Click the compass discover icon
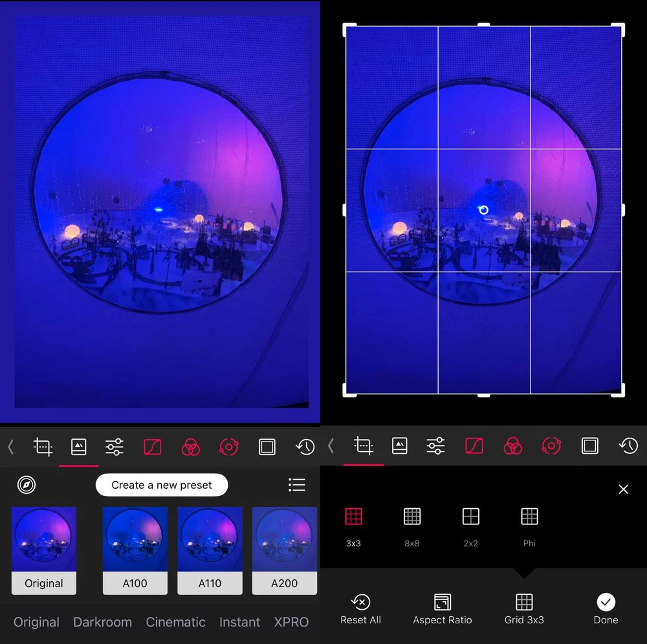This screenshot has height=644, width=647. 27,485
